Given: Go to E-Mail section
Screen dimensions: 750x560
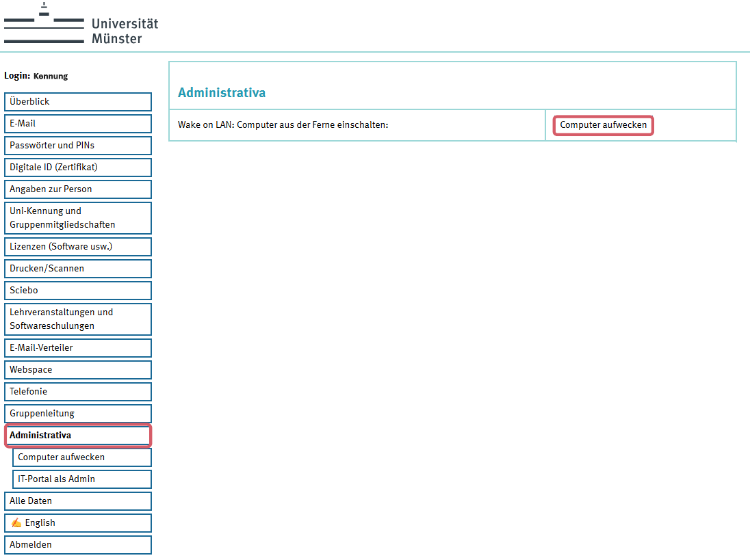Looking at the screenshot, I should [x=77, y=124].
